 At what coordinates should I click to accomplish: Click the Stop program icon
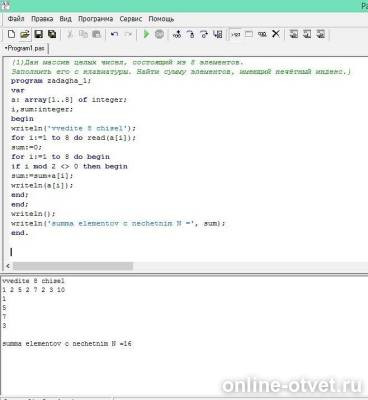tap(159, 34)
